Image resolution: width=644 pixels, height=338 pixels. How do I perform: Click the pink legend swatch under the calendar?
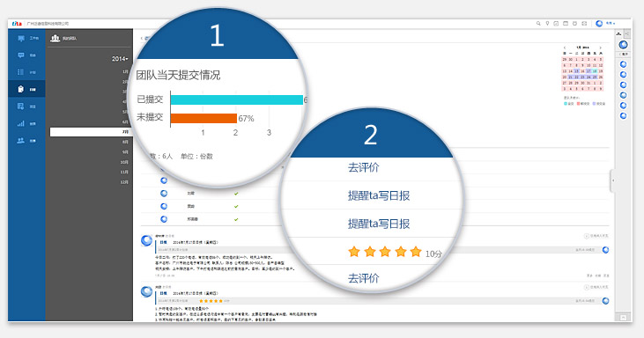click(x=578, y=104)
